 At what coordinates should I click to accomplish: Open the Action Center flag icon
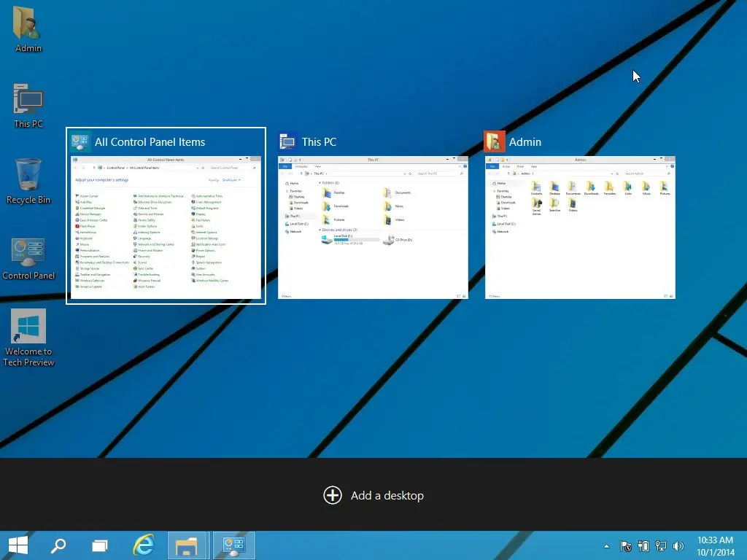[625, 546]
